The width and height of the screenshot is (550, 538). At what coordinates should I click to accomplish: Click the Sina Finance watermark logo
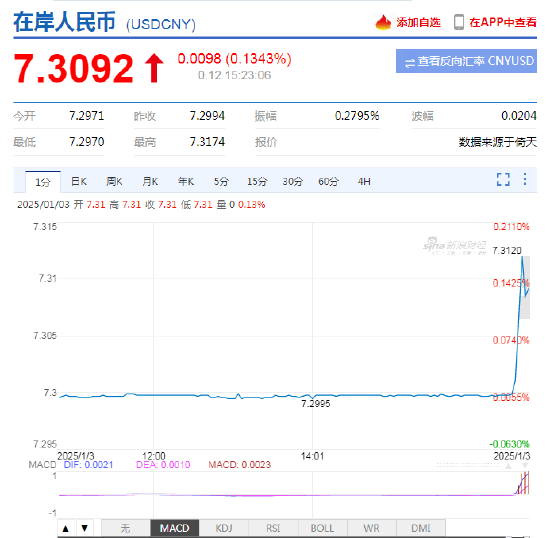pyautogui.click(x=455, y=245)
